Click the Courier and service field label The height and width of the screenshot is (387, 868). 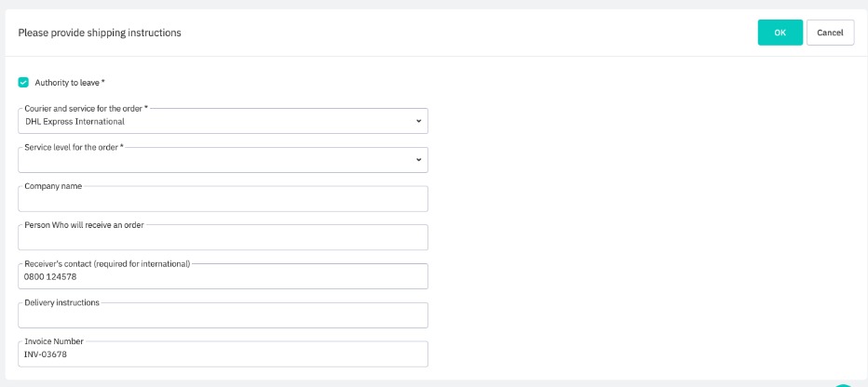click(x=87, y=108)
